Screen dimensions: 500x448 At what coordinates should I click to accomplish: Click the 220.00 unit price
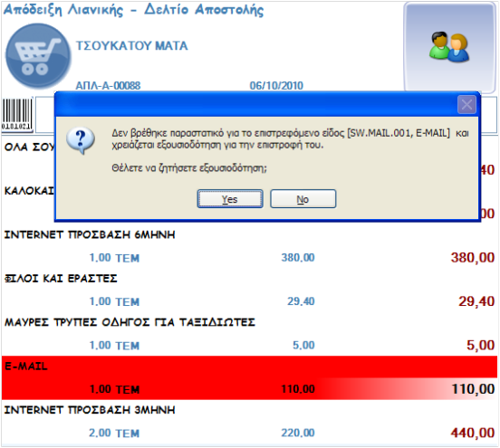coord(298,433)
